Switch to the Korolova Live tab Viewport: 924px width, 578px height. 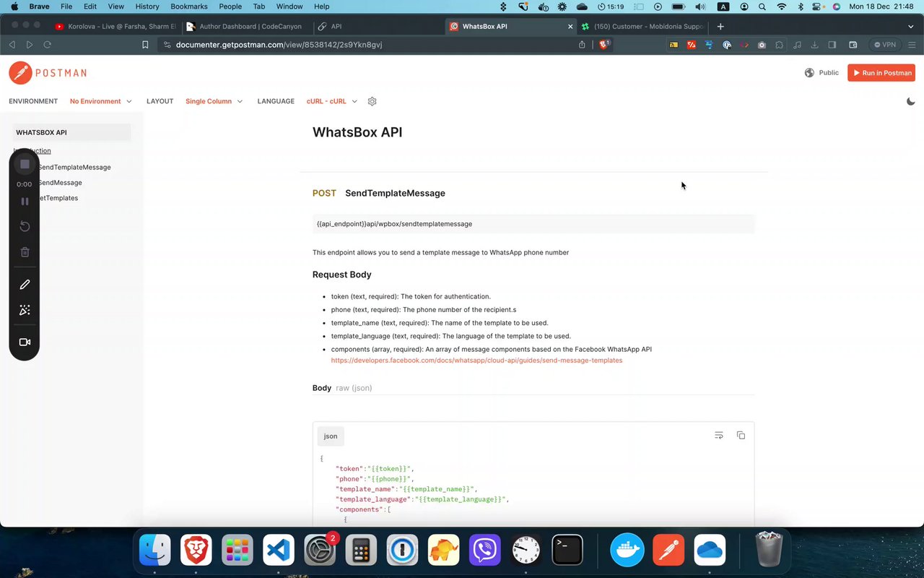pyautogui.click(x=115, y=26)
